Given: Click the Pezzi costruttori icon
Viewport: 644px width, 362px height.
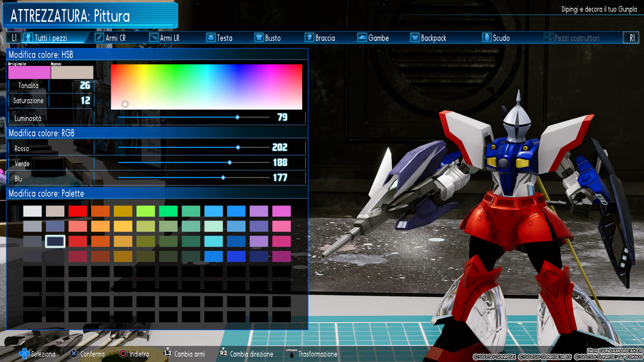Looking at the screenshot, I should (x=549, y=38).
